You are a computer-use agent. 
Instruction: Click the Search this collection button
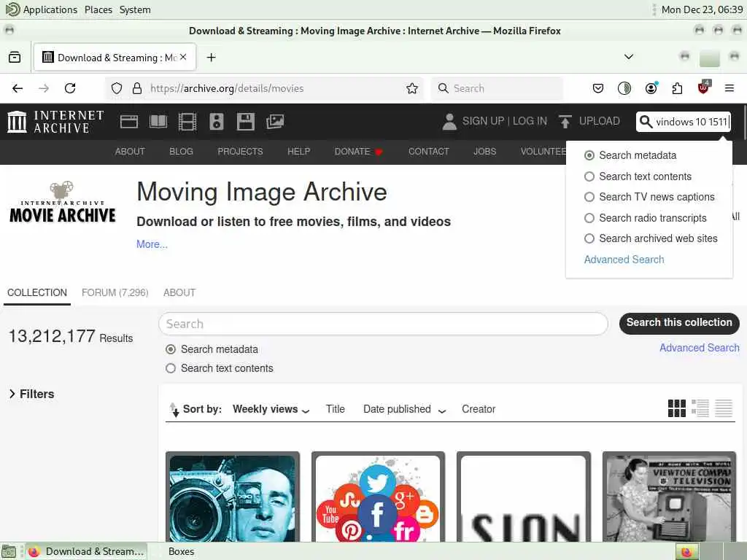(679, 323)
